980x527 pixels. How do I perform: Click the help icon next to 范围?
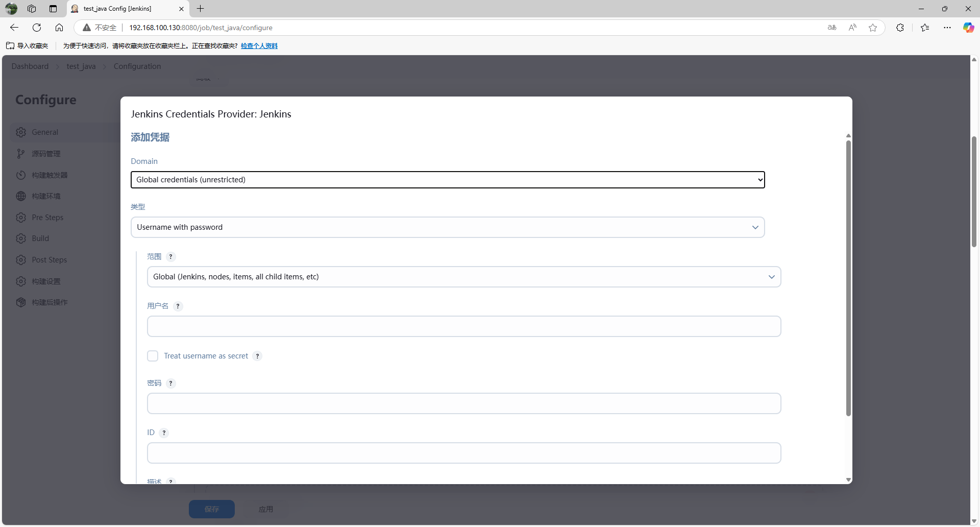point(171,257)
